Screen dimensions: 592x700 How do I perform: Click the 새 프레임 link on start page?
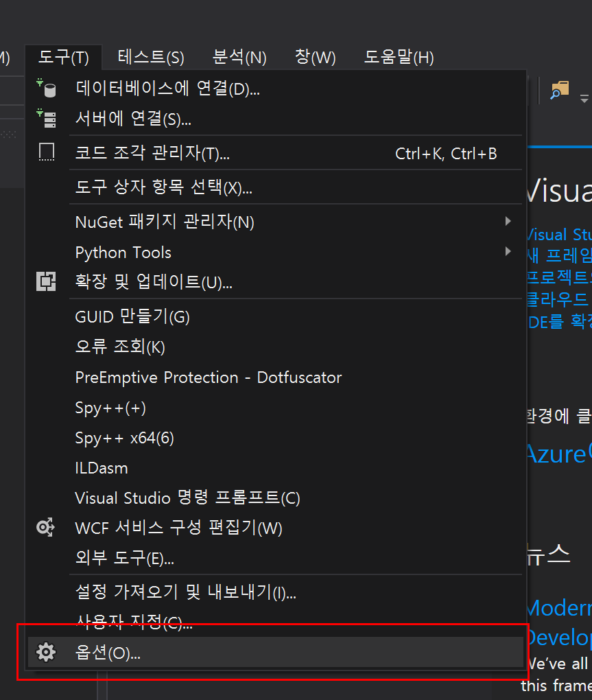(558, 256)
